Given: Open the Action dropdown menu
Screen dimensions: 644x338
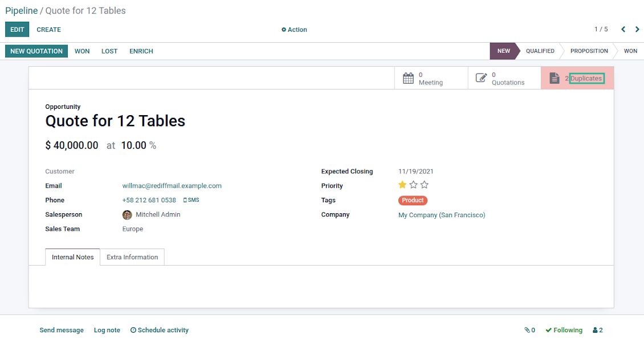Looking at the screenshot, I should [294, 30].
